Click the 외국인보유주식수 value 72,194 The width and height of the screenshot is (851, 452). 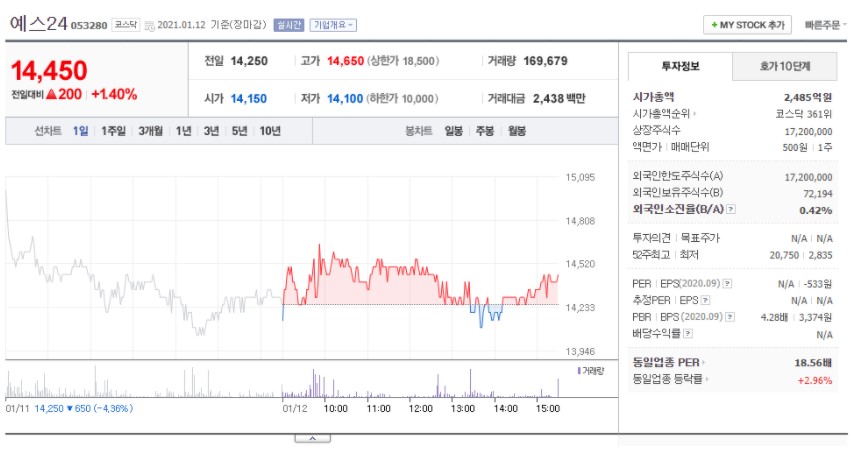(x=817, y=194)
